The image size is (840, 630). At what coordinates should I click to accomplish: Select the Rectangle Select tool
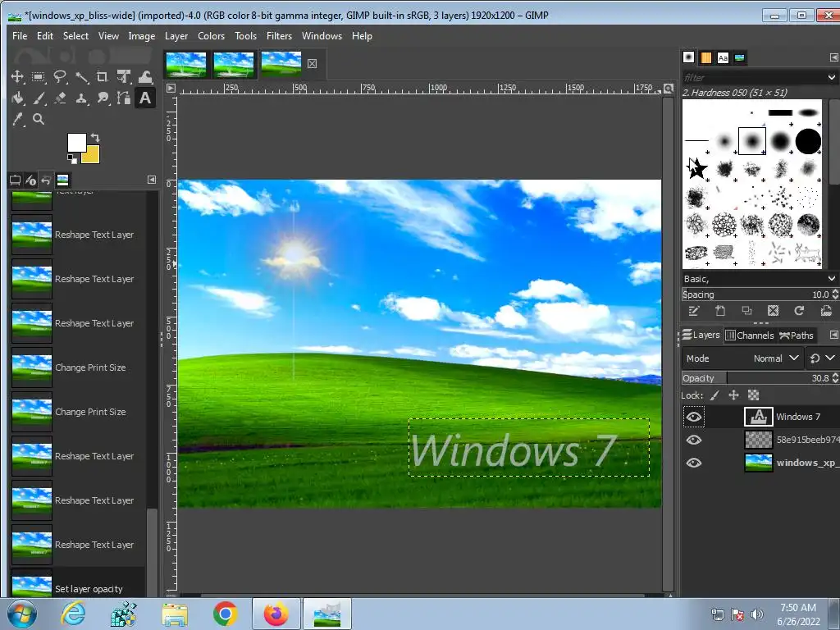click(38, 76)
